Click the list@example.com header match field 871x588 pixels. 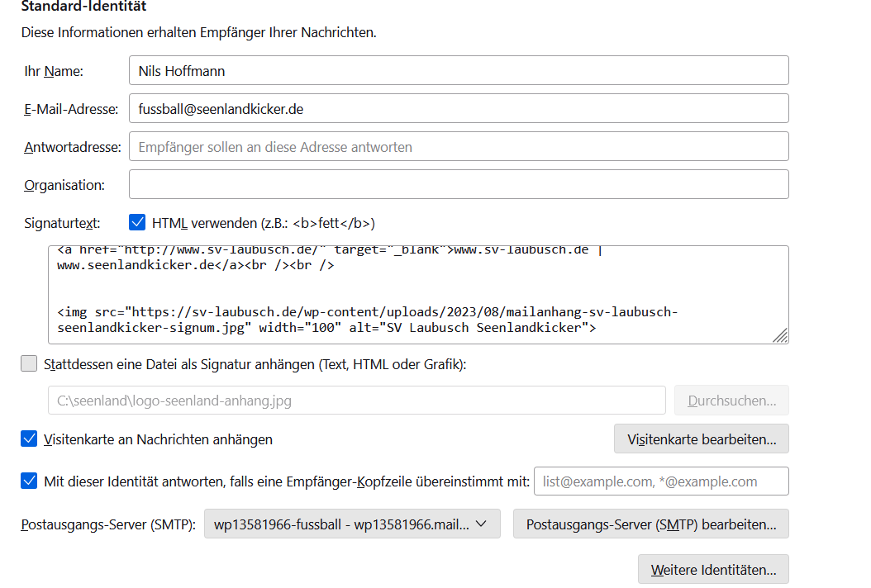[x=661, y=481]
